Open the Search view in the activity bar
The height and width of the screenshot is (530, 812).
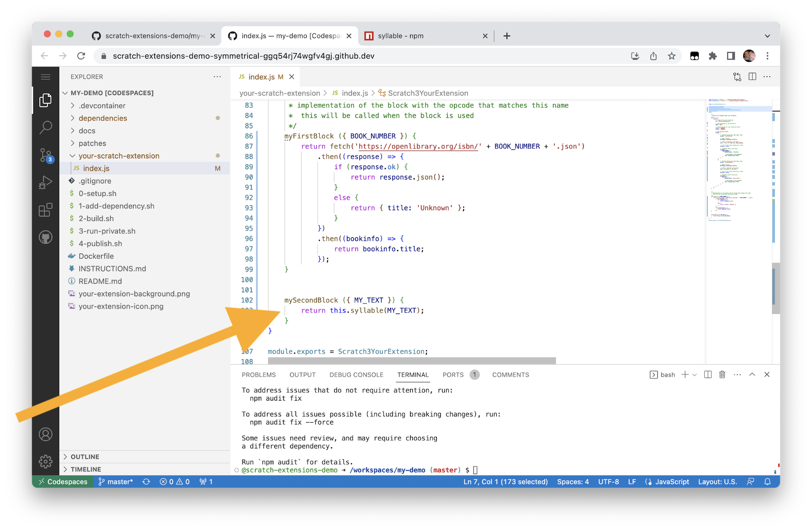click(x=45, y=128)
